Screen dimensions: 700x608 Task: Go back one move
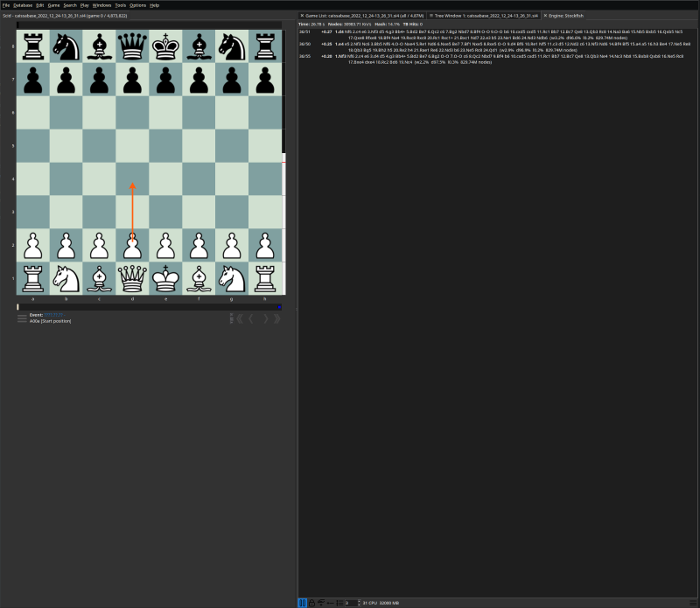[x=251, y=318]
